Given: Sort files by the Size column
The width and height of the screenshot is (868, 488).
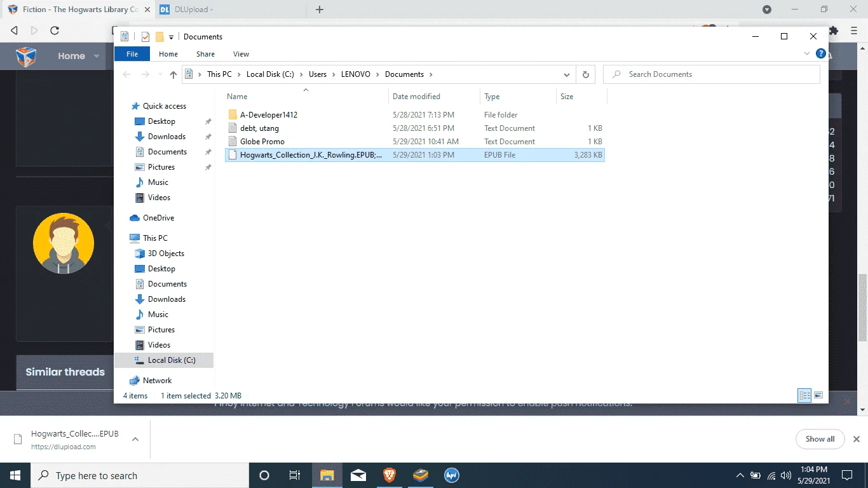Looking at the screenshot, I should tap(581, 97).
